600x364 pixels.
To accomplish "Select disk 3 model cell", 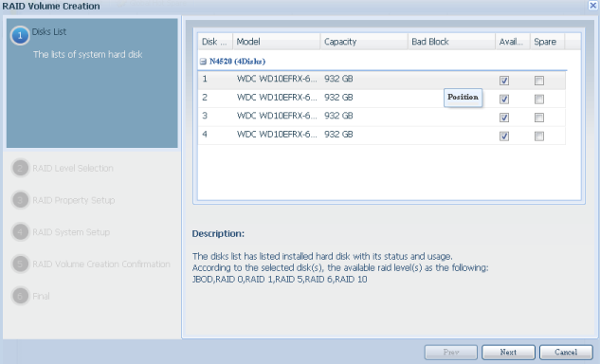I will (x=277, y=116).
